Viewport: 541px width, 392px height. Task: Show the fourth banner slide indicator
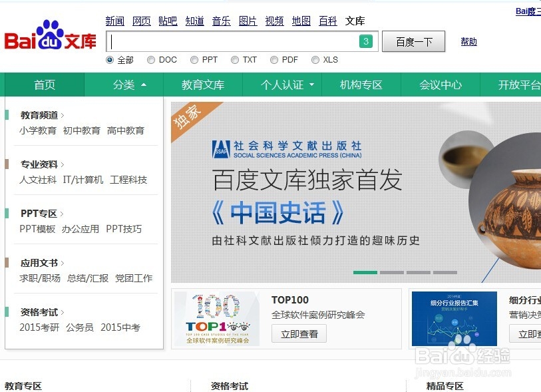pos(445,272)
